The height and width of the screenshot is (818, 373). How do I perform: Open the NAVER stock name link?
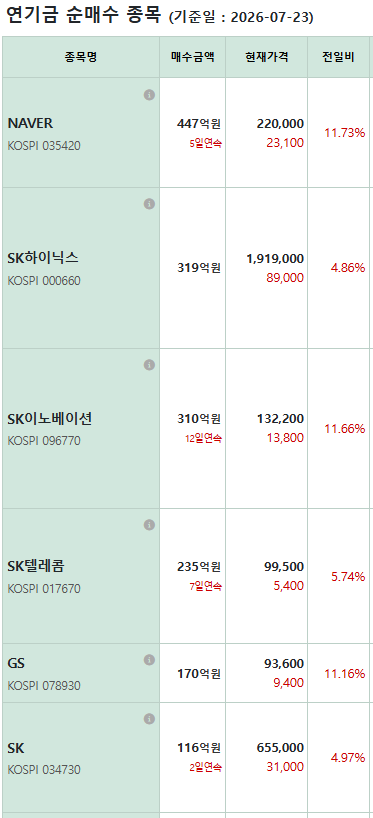point(30,124)
